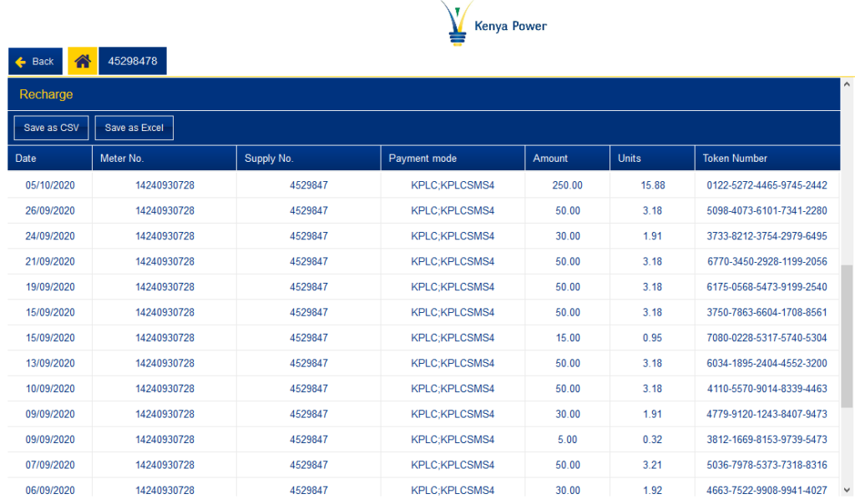Select token 3812-1669-8153-9739-5473
Image resolution: width=855 pixels, height=504 pixels.
pyautogui.click(x=766, y=440)
